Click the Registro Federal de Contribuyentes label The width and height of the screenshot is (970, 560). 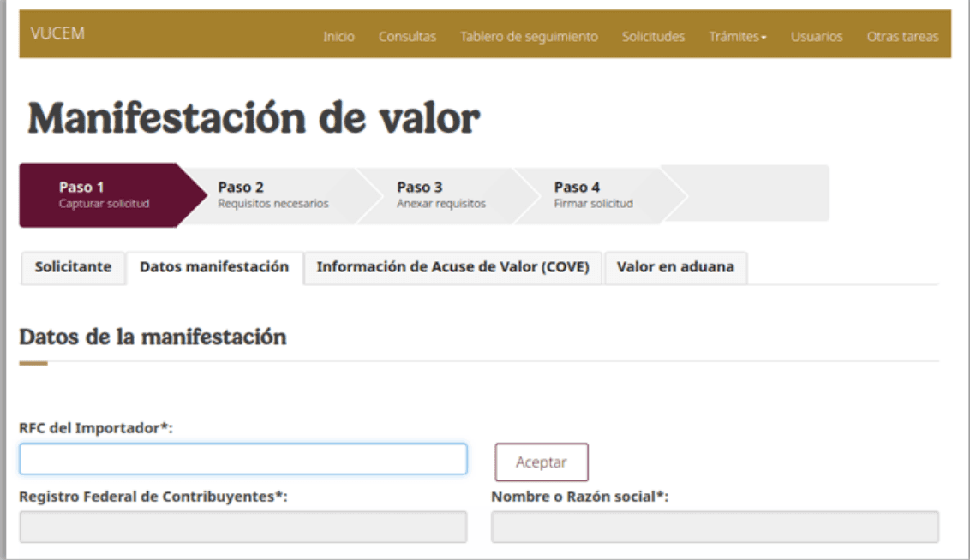[153, 497]
